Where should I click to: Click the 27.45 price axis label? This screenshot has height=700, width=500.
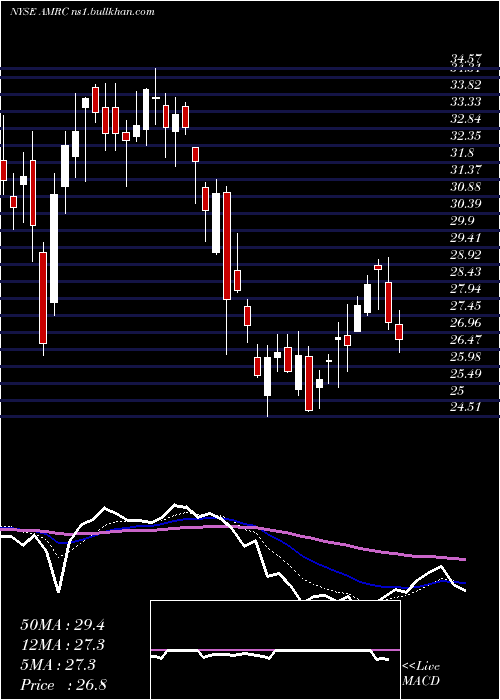click(x=466, y=306)
